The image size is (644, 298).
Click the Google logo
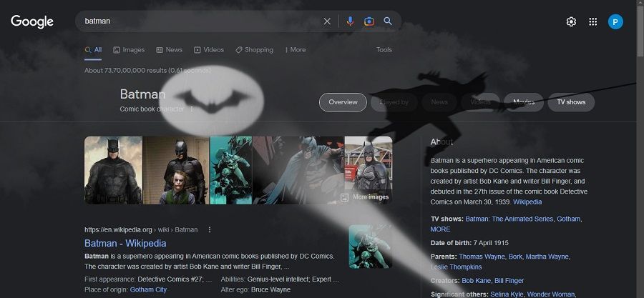[32, 21]
